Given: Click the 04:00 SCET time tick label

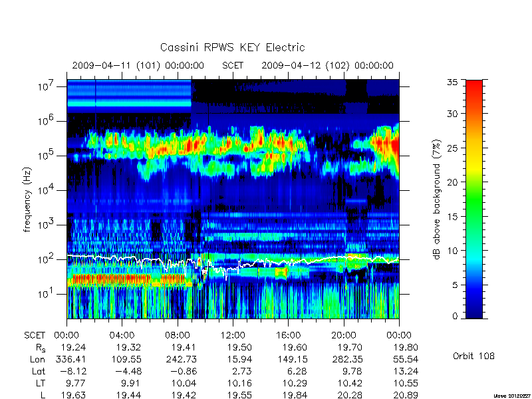Looking at the screenshot, I should tap(122, 336).
